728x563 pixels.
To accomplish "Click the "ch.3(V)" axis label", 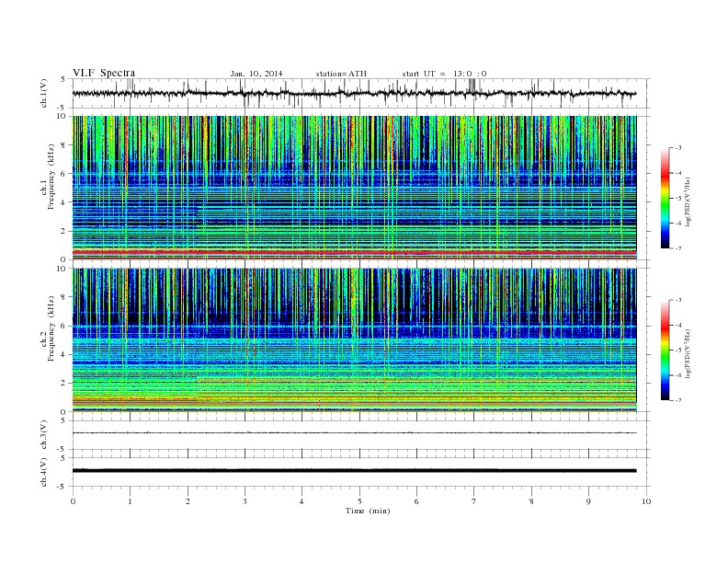I will tap(44, 435).
